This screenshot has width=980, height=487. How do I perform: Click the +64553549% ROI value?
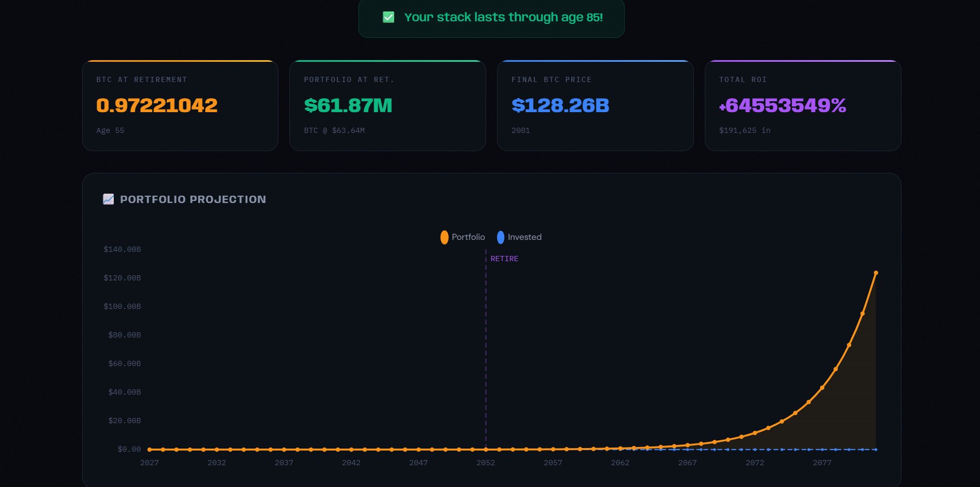[x=782, y=106]
